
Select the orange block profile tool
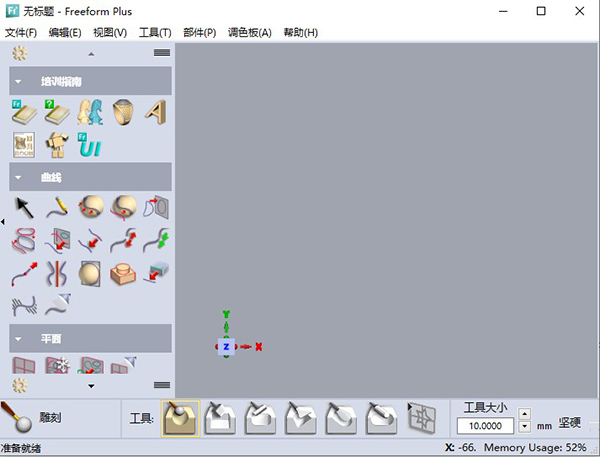tap(123, 273)
